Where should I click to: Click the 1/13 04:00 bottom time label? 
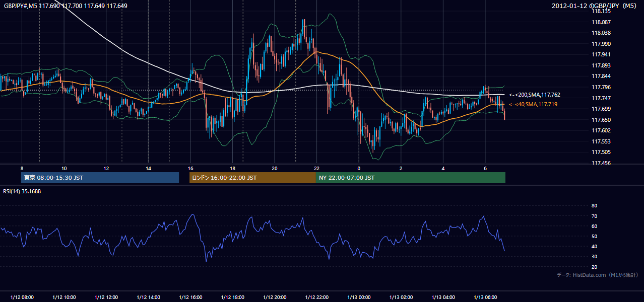tap(443, 297)
